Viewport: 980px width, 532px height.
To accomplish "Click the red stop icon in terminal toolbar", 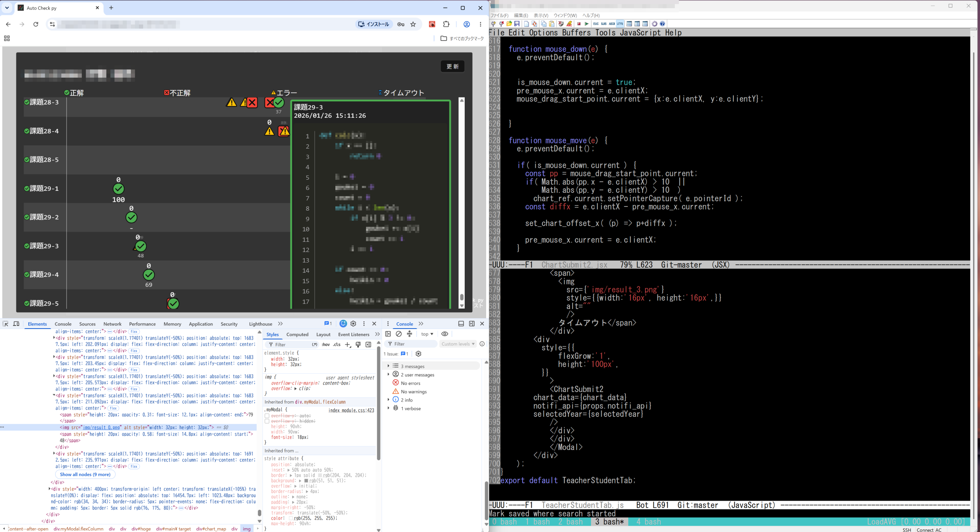I will [579, 24].
